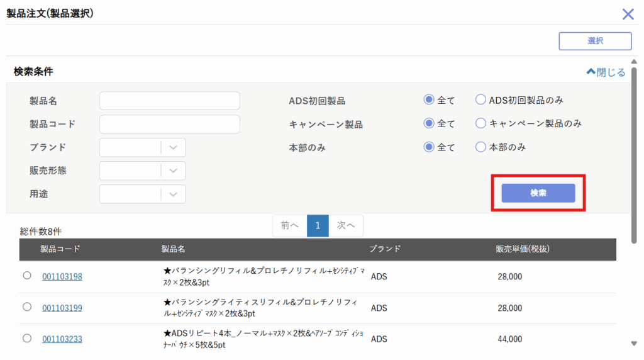Viewport: 644px width, 360px height.
Task: Open the ブランド dropdown
Action: pos(143,147)
